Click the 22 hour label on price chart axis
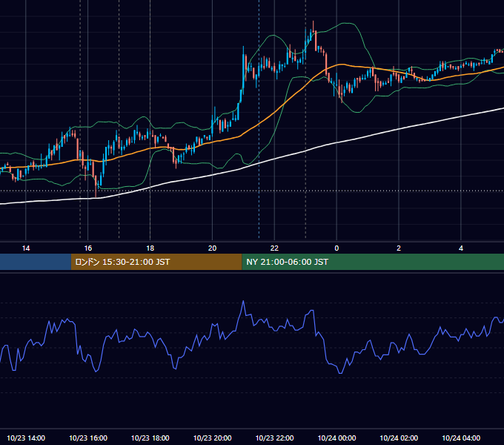 click(274, 248)
